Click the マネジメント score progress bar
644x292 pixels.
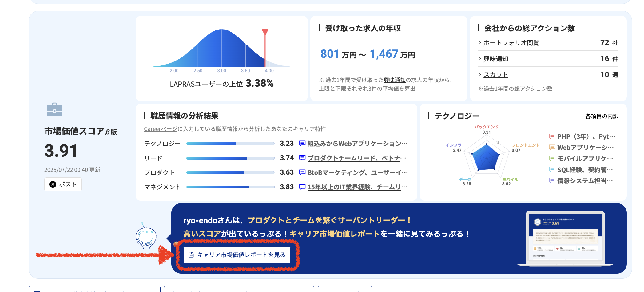tap(230, 187)
